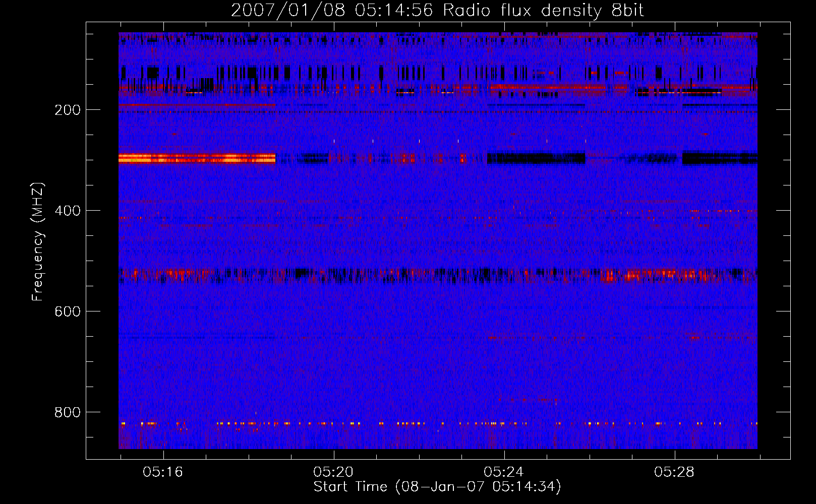This screenshot has width=816, height=504.
Task: Click the 800 frequency tick label
Action: [68, 412]
